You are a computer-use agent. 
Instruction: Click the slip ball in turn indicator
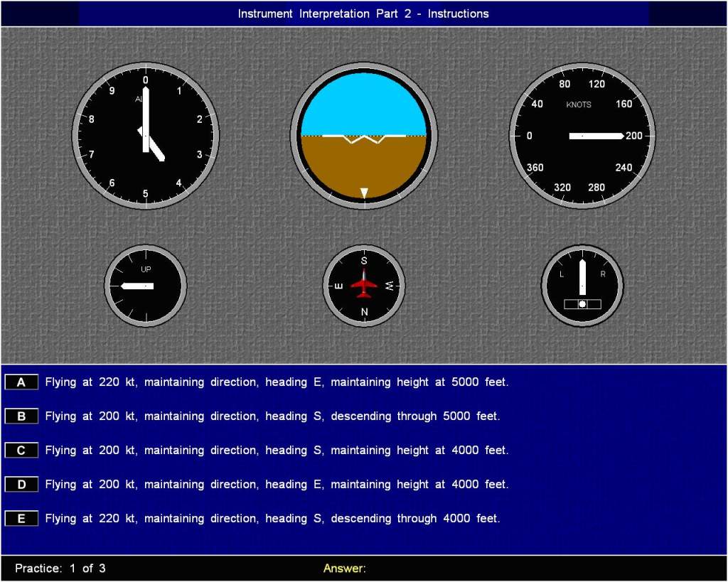(x=582, y=304)
